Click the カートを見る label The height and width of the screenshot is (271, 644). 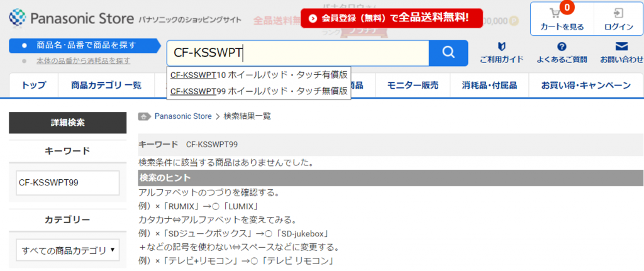pyautogui.click(x=562, y=27)
